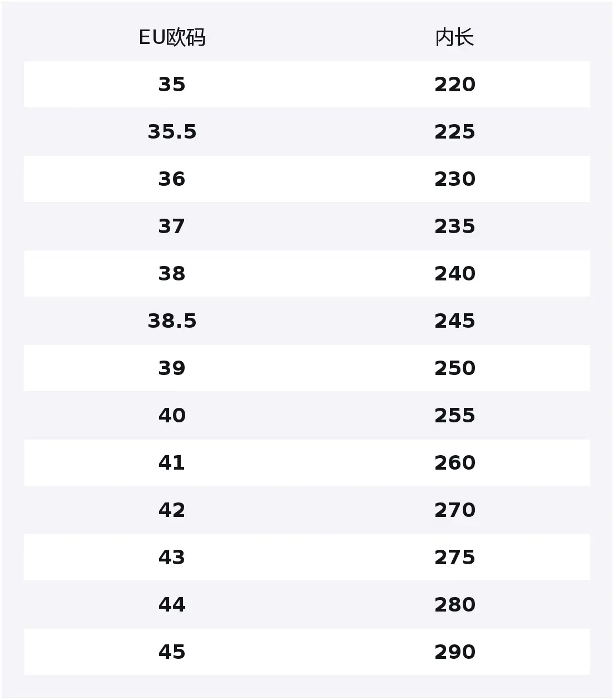This screenshot has height=700, width=614.
Task: Select EU size 39
Action: [x=172, y=368]
